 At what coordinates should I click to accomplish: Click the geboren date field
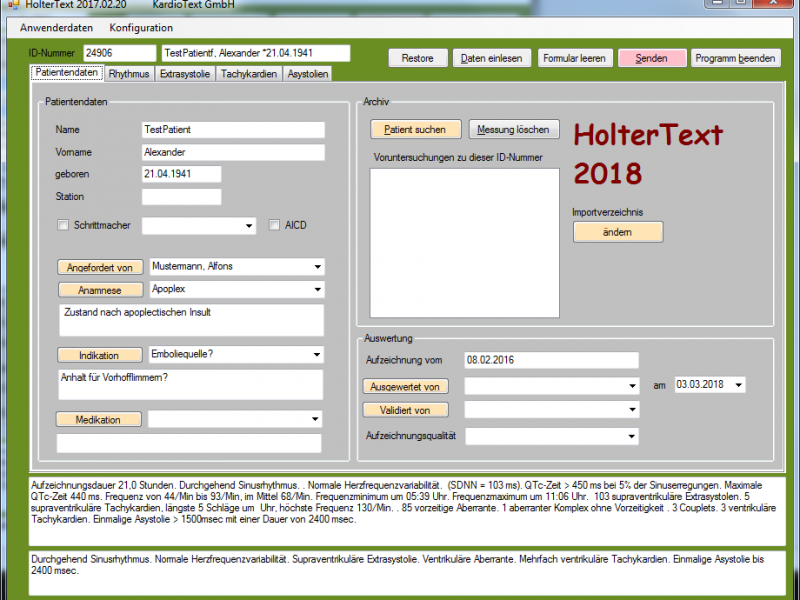point(182,174)
